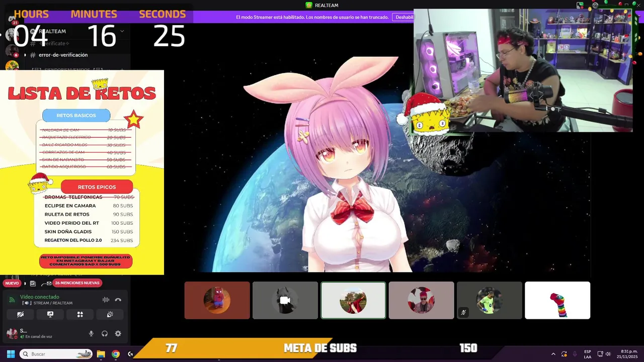Open the network status tray icon
The width and height of the screenshot is (644, 362).
pyautogui.click(x=600, y=354)
